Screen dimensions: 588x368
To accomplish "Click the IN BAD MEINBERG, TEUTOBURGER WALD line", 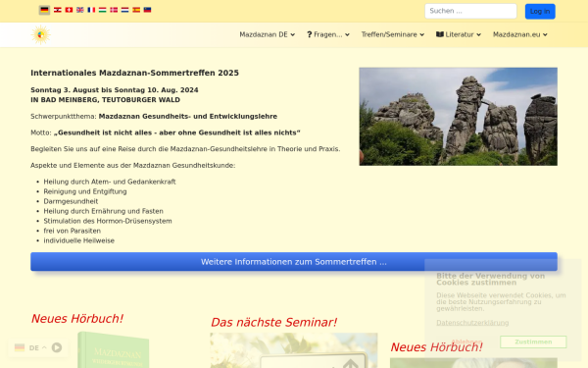I will coord(106,100).
